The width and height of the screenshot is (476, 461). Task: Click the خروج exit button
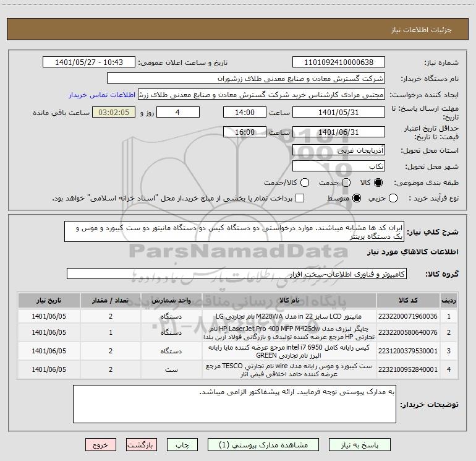tap(101, 445)
